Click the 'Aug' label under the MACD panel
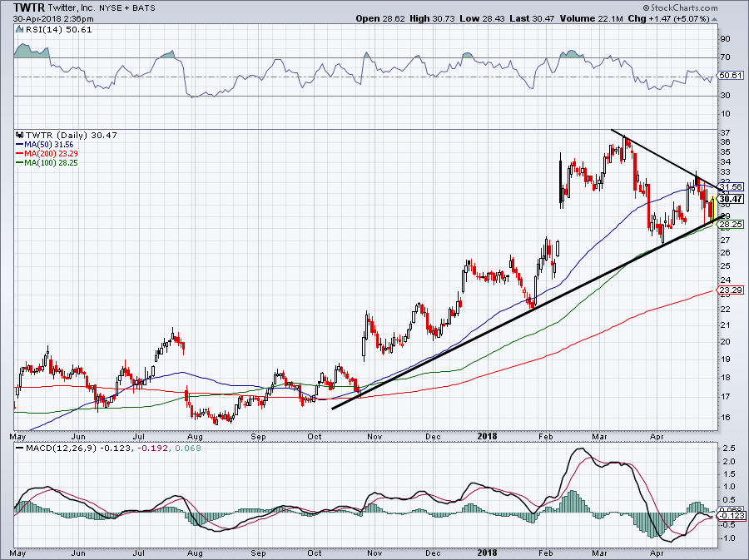Screen dimensions: 749x560 195,554
